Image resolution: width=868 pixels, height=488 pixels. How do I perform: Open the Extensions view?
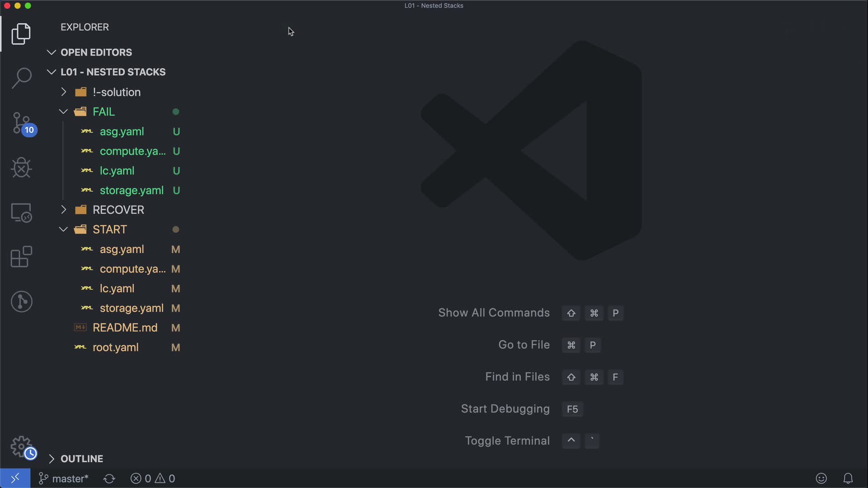(x=21, y=257)
